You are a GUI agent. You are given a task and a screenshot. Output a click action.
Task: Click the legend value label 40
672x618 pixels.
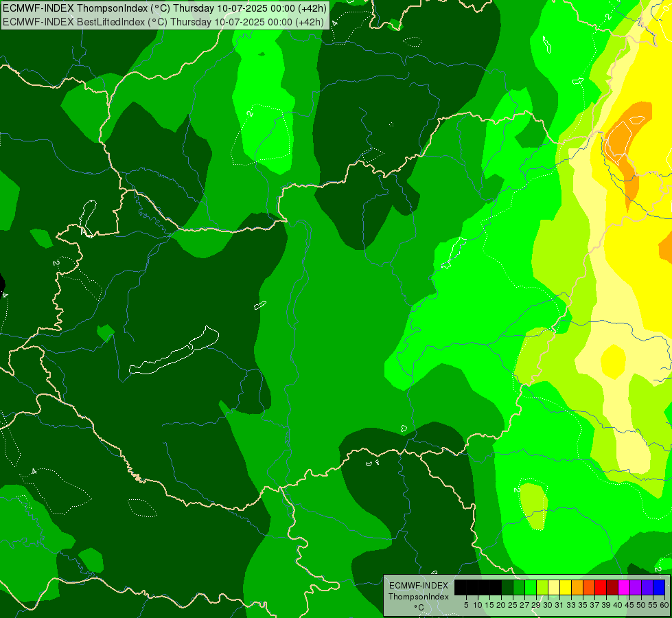point(618,605)
